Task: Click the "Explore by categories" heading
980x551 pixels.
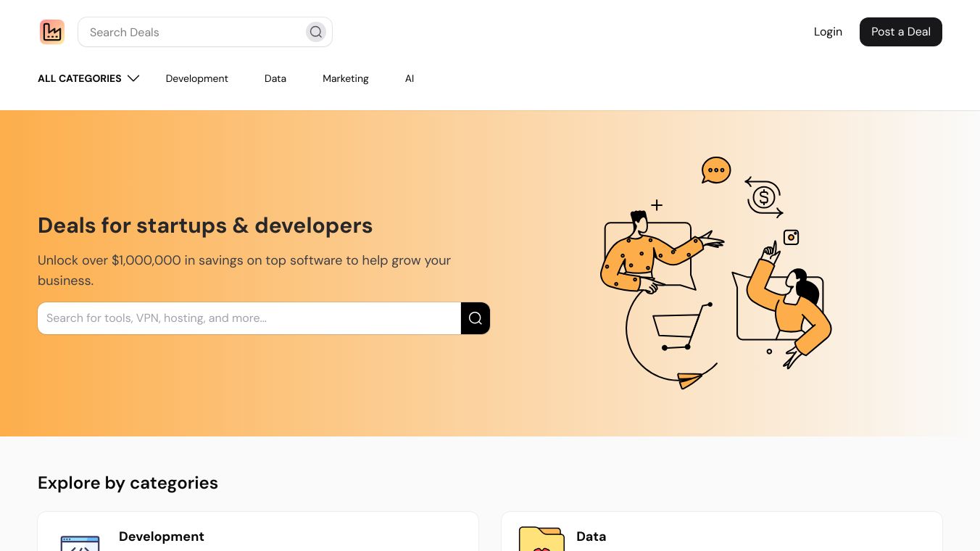Action: (128, 483)
